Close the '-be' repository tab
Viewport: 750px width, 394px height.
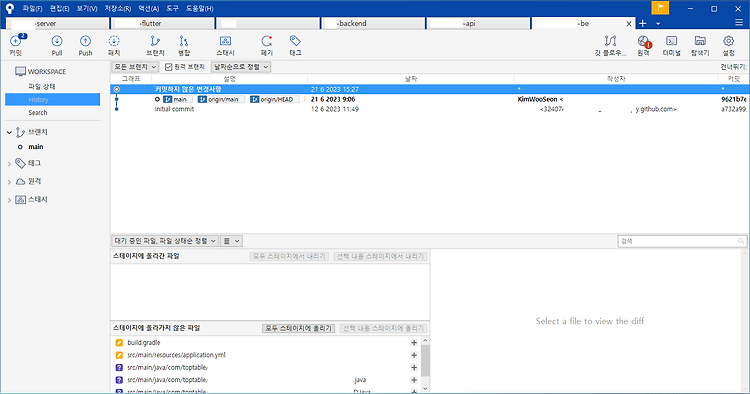[x=629, y=23]
